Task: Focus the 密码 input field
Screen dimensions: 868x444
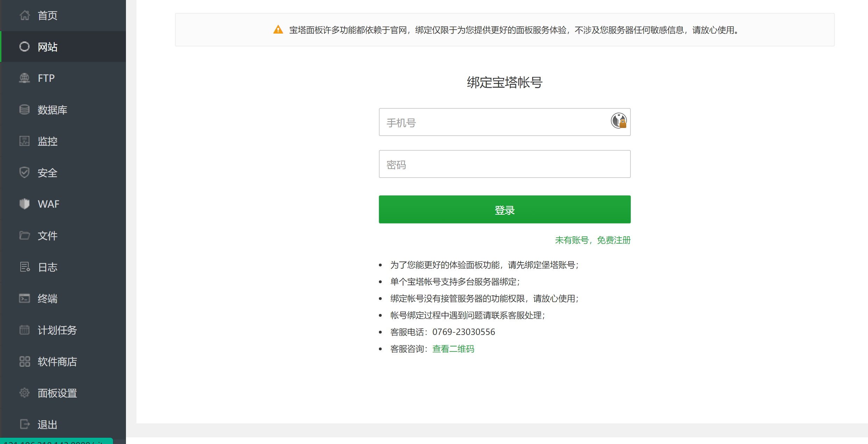Action: [x=504, y=164]
